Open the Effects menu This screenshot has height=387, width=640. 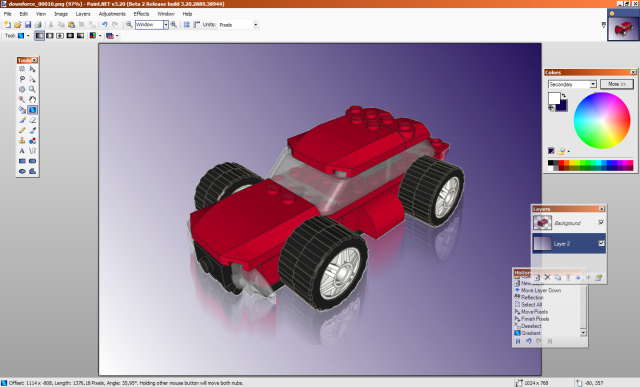point(141,14)
